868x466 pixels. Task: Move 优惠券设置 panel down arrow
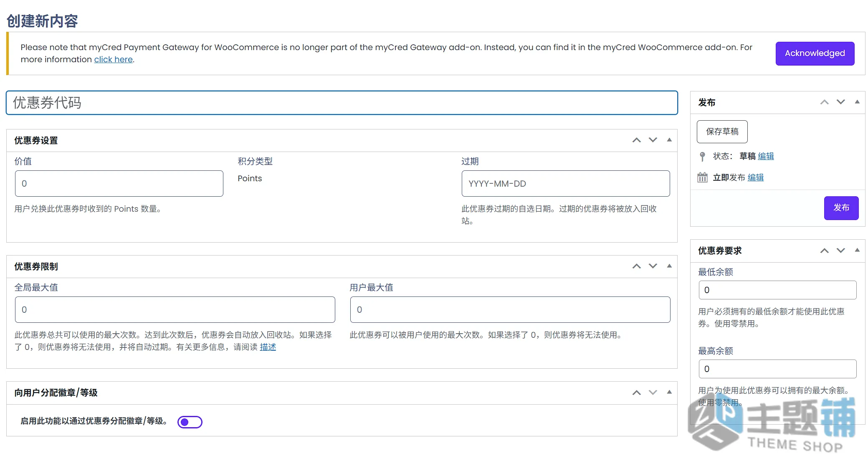click(653, 140)
